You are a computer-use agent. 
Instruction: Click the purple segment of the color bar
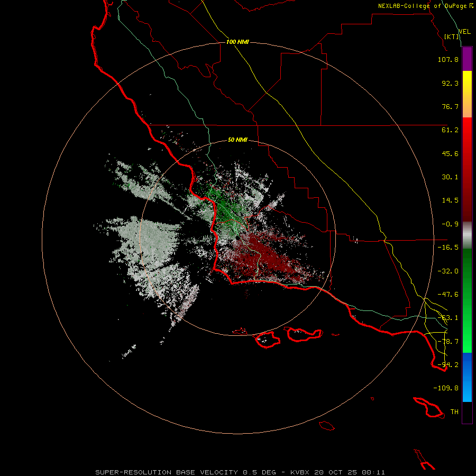click(x=467, y=59)
